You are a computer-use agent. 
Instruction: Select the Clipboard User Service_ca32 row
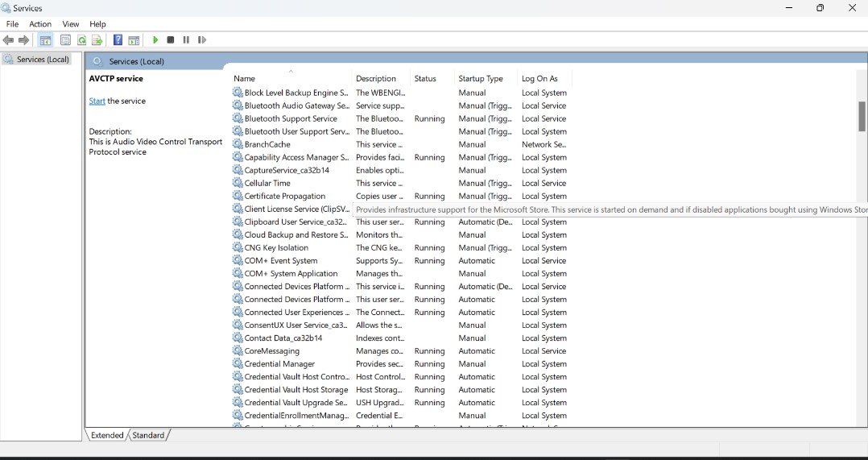(401, 222)
